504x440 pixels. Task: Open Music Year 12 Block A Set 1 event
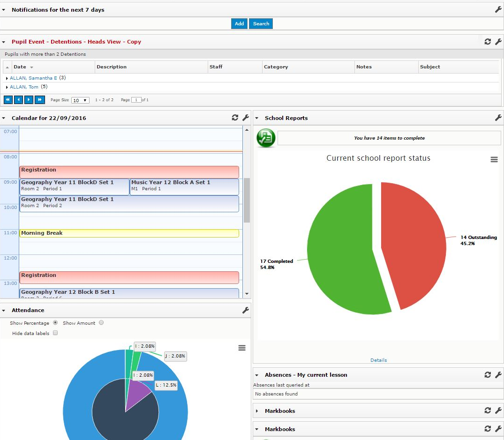(185, 186)
